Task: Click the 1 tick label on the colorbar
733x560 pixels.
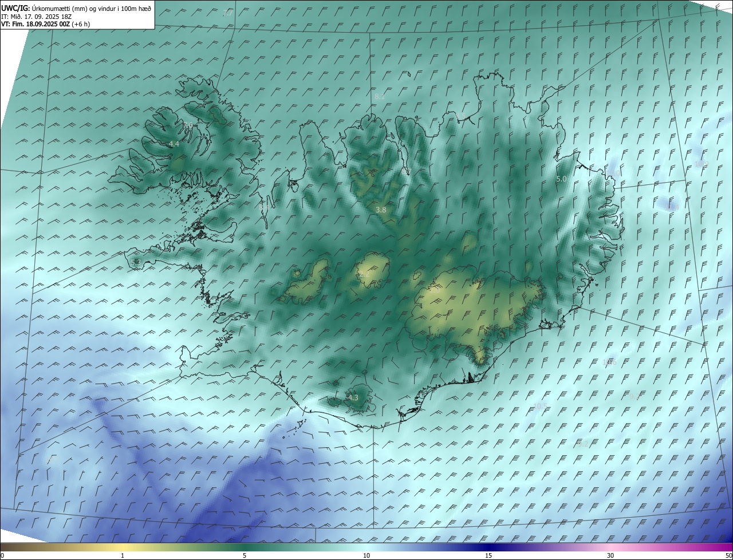Action: pyautogui.click(x=123, y=555)
